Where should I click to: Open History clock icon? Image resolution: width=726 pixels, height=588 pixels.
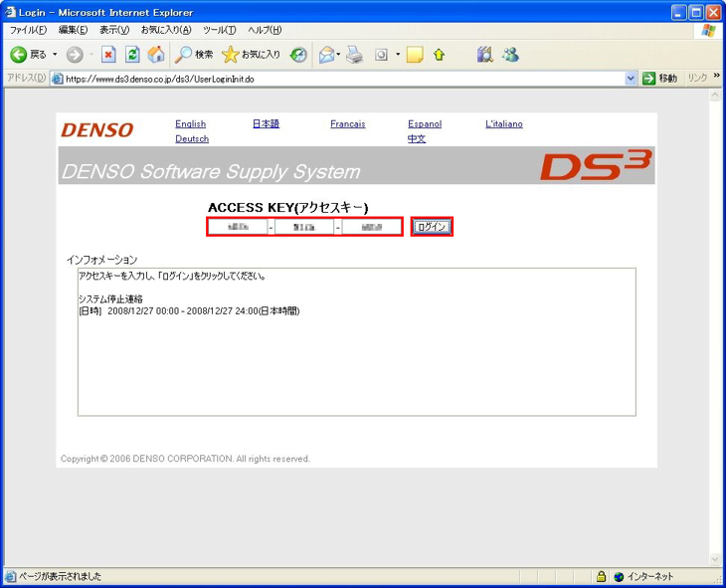298,55
